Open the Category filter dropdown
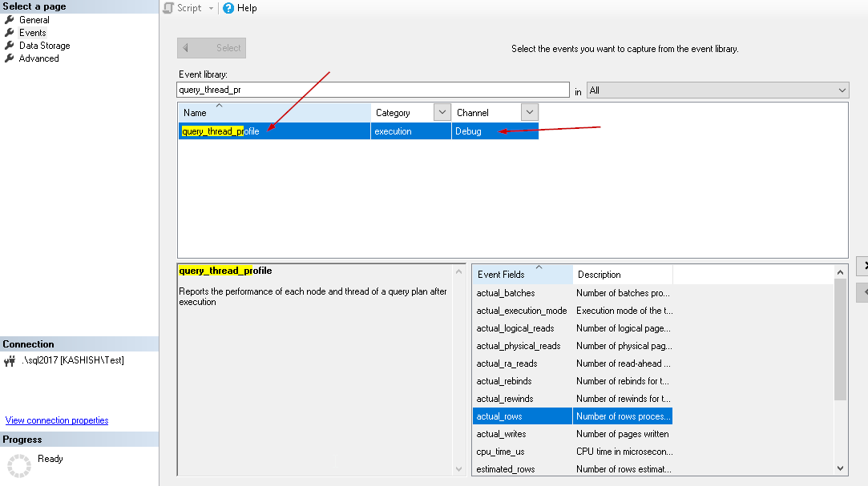The image size is (868, 486). coord(442,112)
